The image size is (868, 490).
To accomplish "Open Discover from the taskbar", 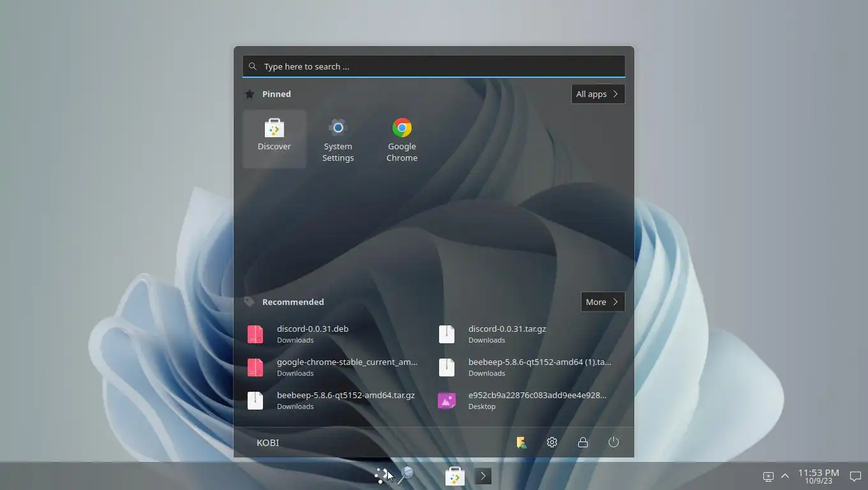I will [454, 476].
